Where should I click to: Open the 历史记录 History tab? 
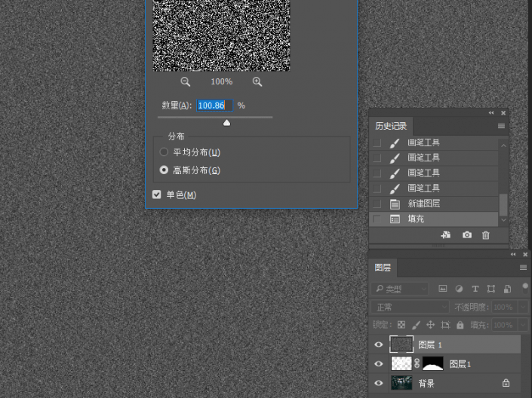[x=391, y=126]
